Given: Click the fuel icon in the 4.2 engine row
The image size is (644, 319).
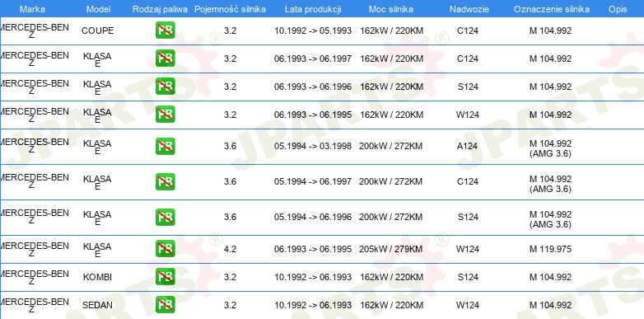Looking at the screenshot, I should pos(165,249).
